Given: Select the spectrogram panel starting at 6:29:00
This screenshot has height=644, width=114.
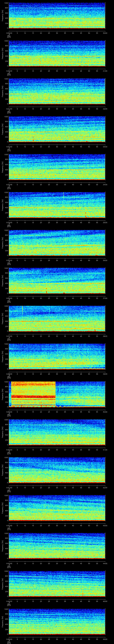Looking at the screenshot, I should coord(57,16).
